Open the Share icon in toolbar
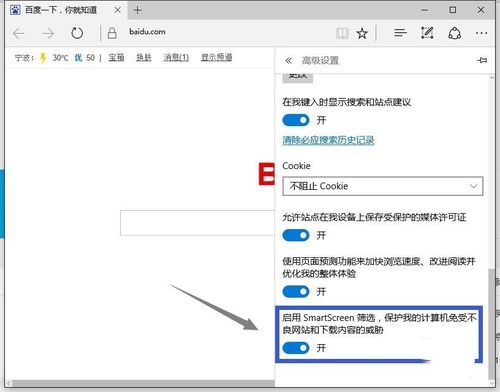The height and width of the screenshot is (392, 500). (x=454, y=33)
